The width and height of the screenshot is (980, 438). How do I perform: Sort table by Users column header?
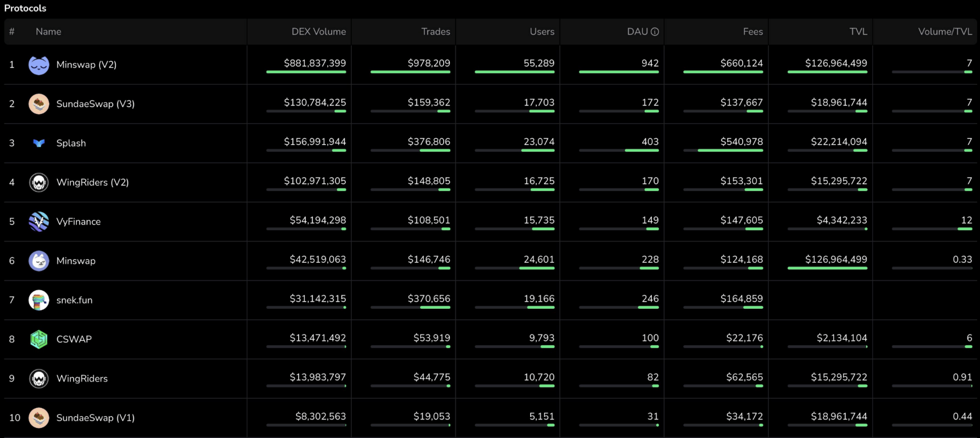(542, 32)
